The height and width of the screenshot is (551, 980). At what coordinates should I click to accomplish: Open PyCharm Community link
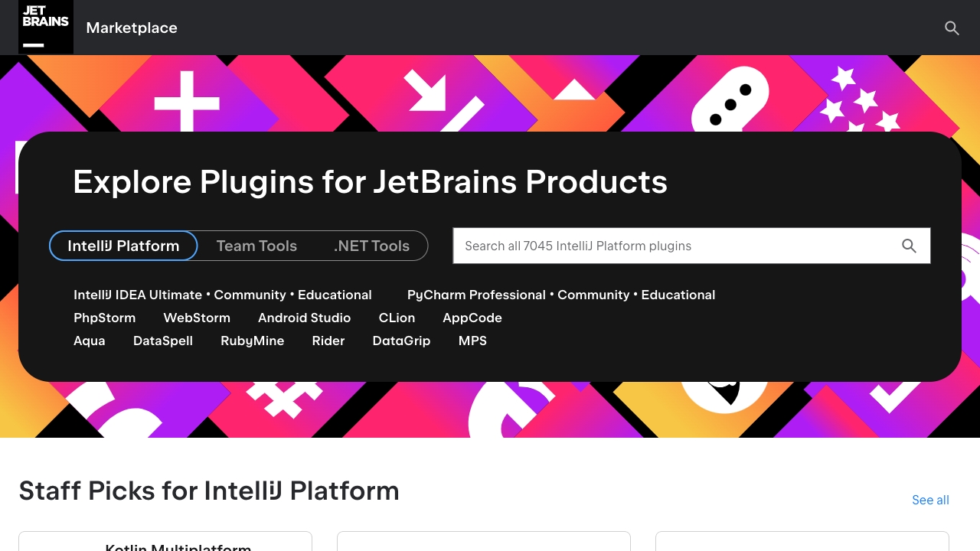593,295
